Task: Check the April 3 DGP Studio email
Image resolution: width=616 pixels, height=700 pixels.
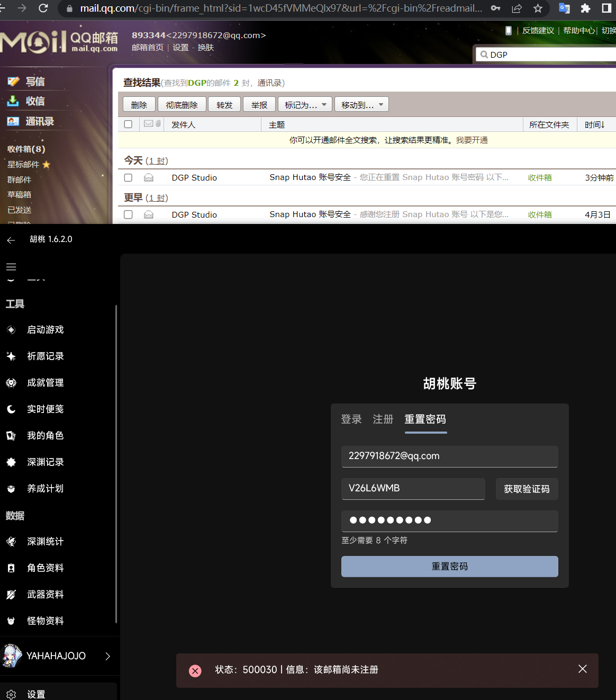Action: 128,214
